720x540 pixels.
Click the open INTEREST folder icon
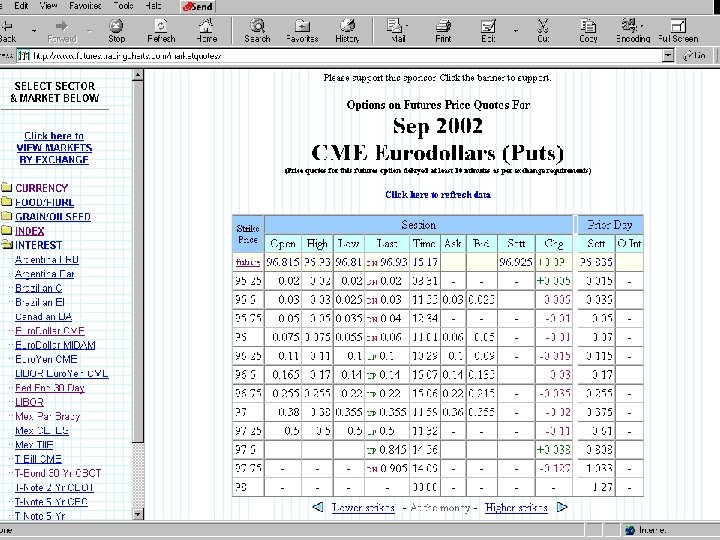pos(6,244)
